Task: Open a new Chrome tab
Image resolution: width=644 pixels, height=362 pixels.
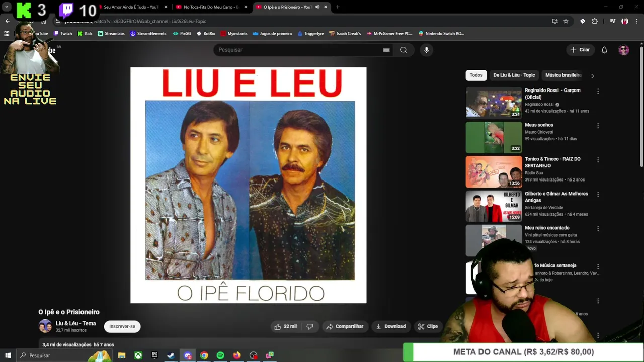Action: tap(337, 7)
